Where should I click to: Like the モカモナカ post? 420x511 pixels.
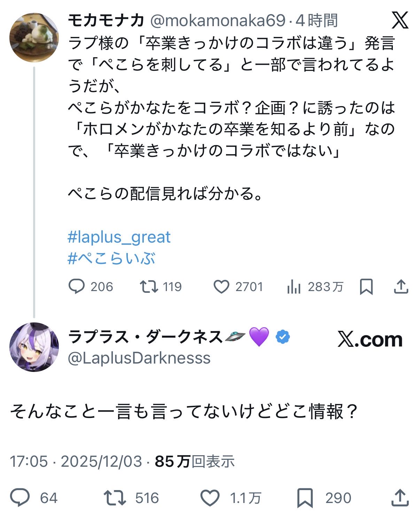coord(221,287)
